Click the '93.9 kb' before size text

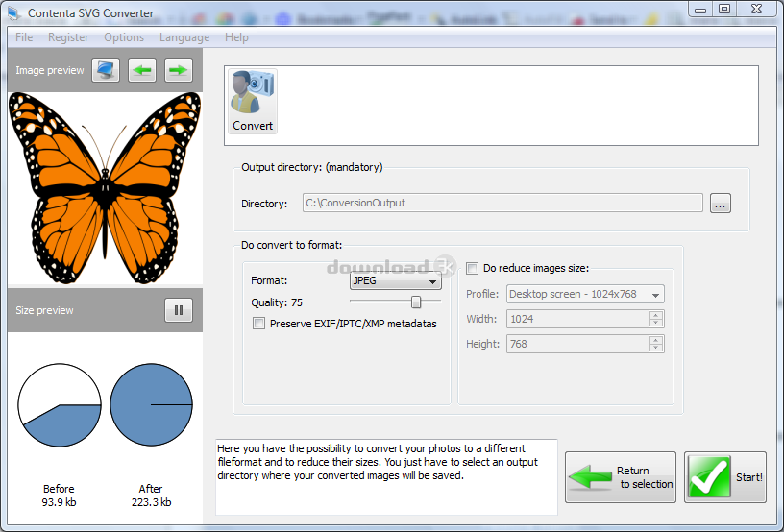59,502
